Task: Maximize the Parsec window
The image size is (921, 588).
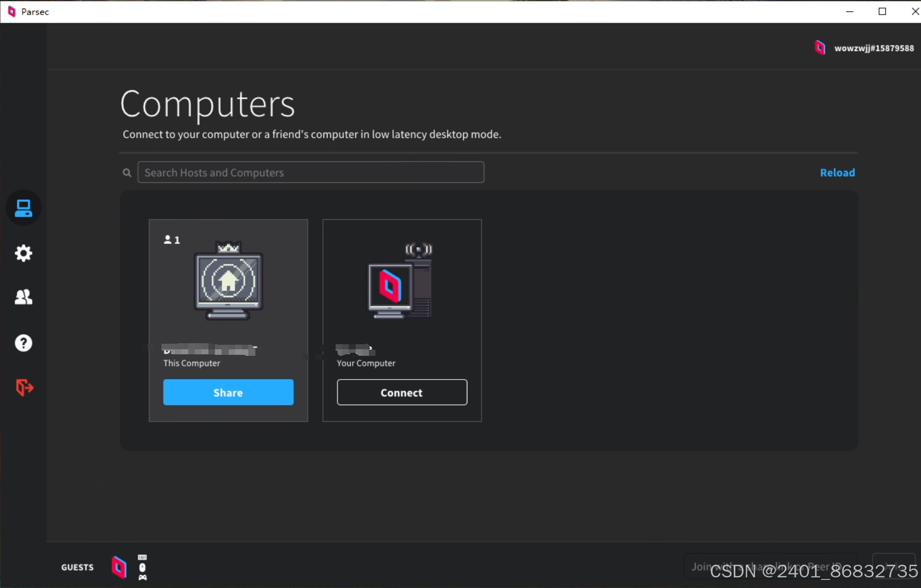Action: tap(882, 11)
